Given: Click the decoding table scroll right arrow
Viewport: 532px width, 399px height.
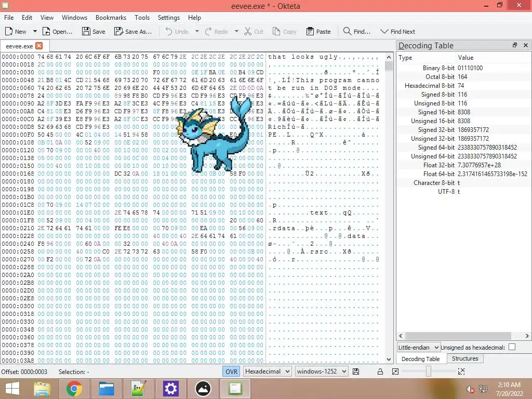Looking at the screenshot, I should pos(527,336).
